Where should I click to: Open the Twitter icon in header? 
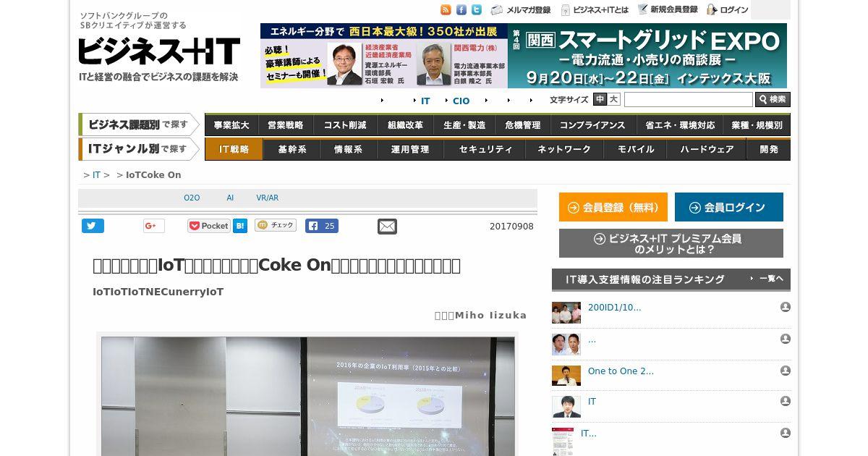click(x=477, y=9)
